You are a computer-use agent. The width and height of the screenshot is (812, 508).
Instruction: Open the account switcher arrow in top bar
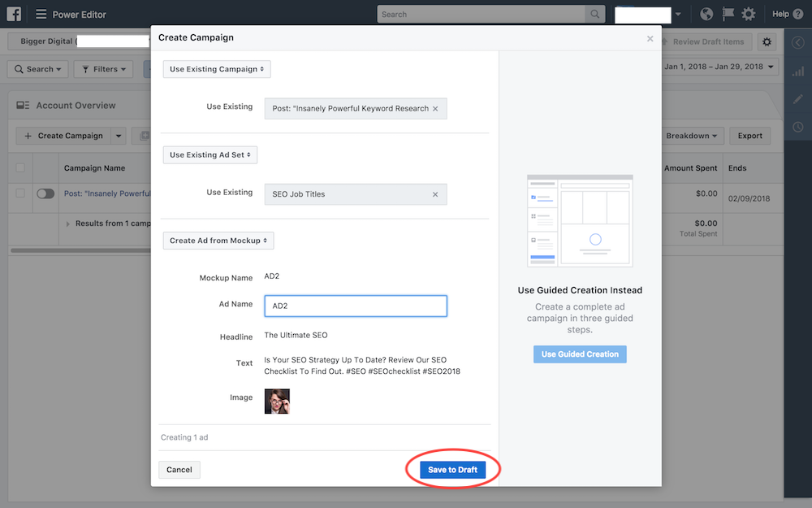[x=678, y=14]
